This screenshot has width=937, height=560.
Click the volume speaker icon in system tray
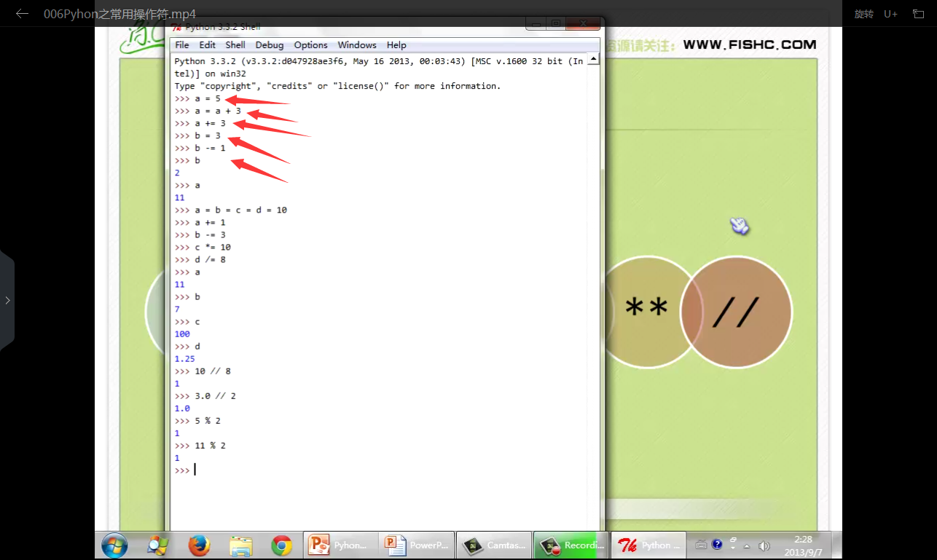[764, 545]
